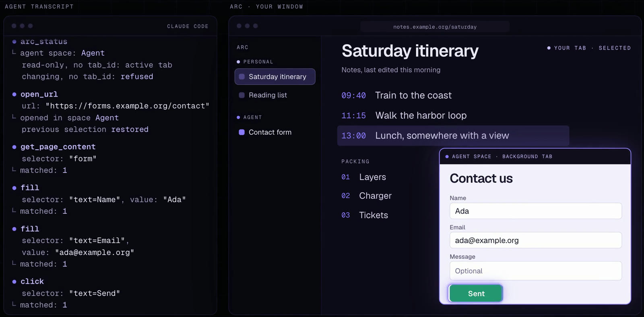Click the value "ada@example.org" transcript line
The image size is (644, 317).
[x=78, y=252]
